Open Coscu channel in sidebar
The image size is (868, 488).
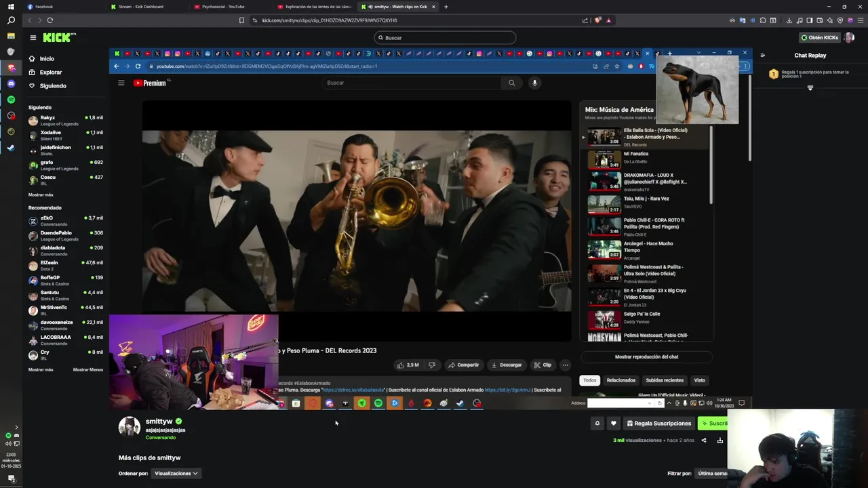coord(66,180)
